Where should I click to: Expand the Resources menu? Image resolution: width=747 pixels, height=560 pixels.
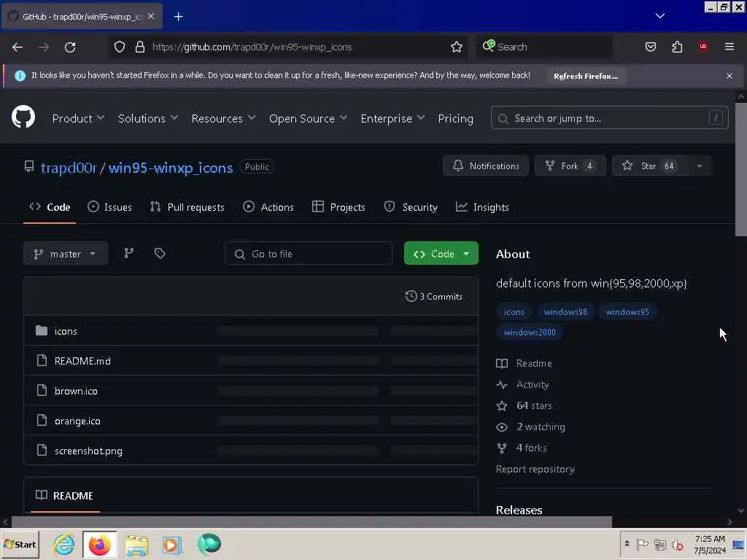point(223,118)
